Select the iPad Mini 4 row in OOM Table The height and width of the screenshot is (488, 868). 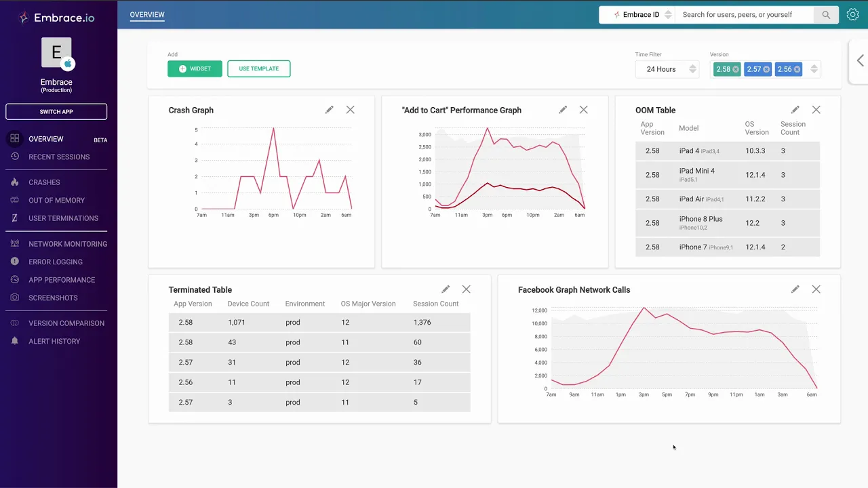click(x=728, y=175)
